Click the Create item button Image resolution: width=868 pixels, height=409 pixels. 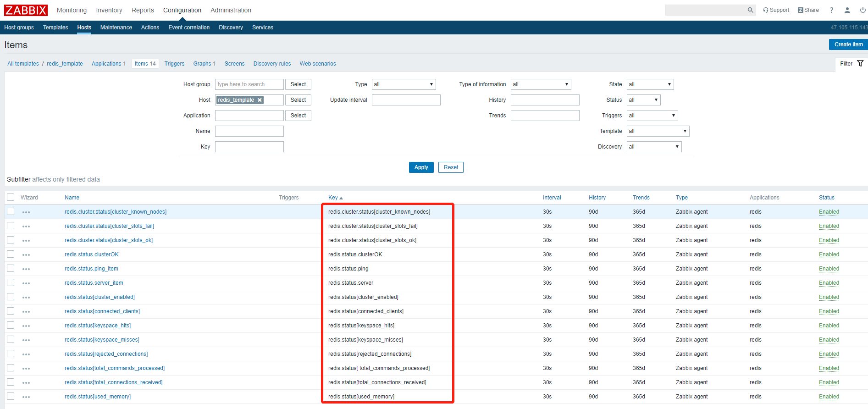848,44
